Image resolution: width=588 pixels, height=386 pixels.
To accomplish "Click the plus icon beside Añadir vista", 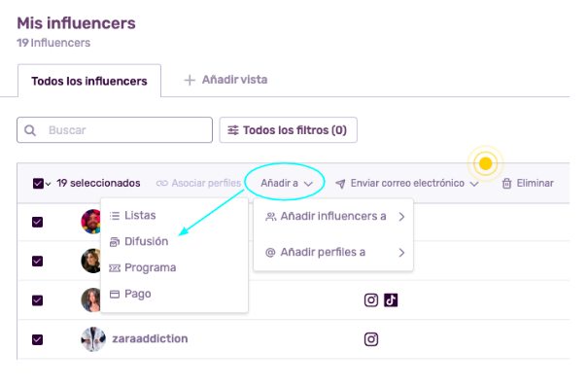I will [x=190, y=80].
